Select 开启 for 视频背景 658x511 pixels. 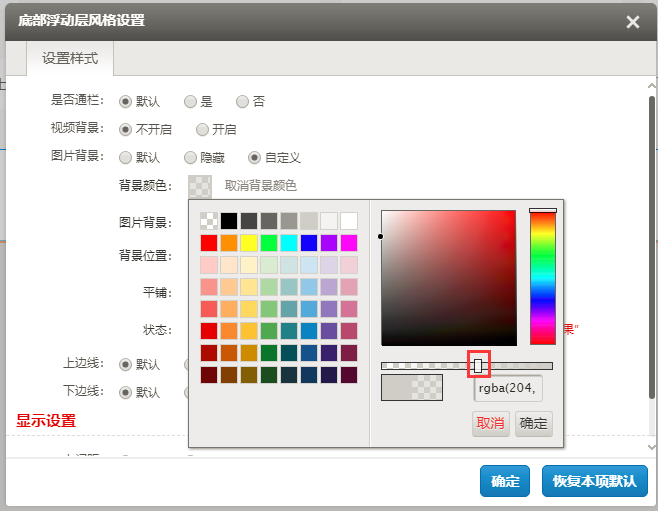coord(202,130)
